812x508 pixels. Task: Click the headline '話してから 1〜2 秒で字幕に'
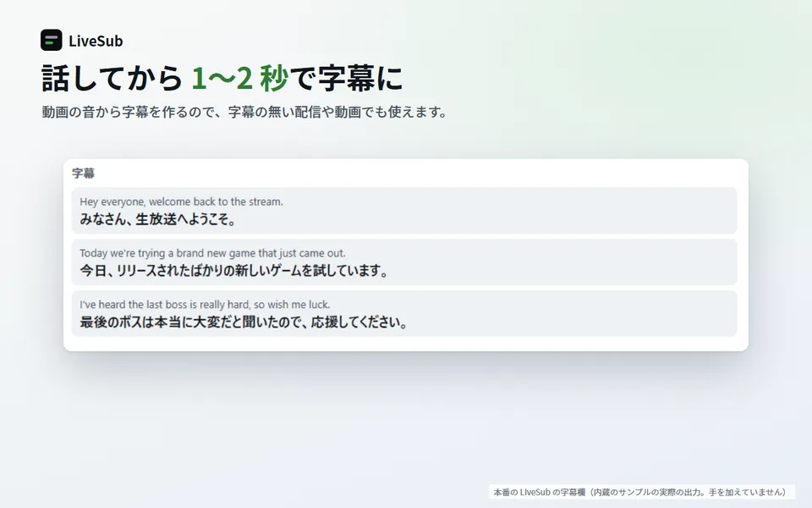pyautogui.click(x=222, y=78)
